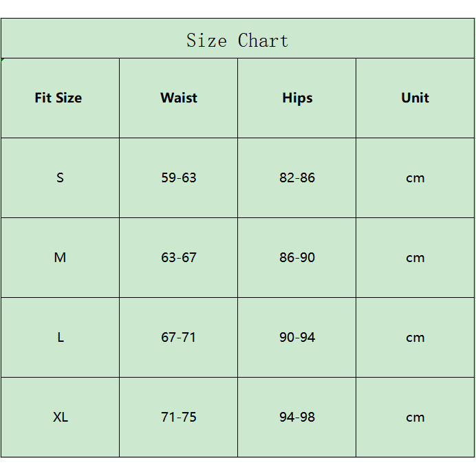
Task: Click the L size cell
Action: point(60,337)
